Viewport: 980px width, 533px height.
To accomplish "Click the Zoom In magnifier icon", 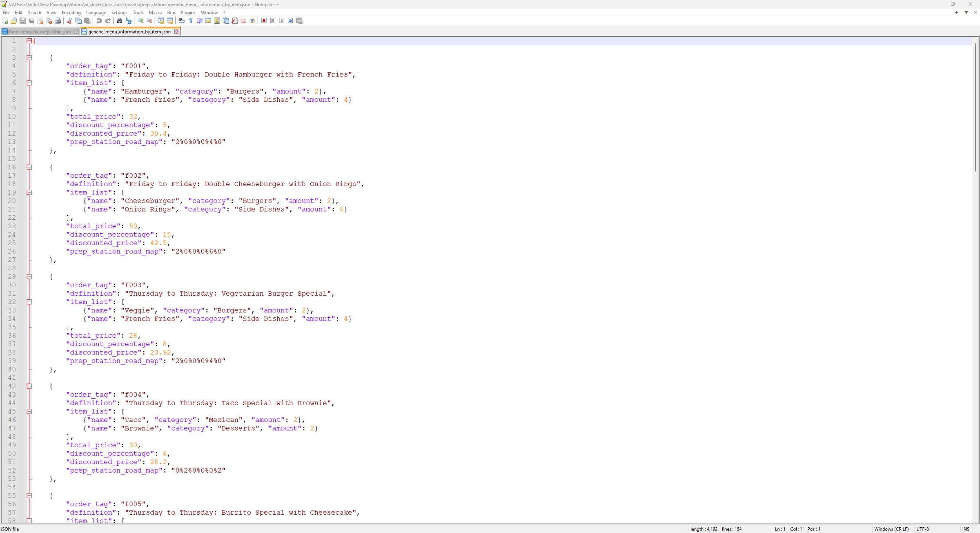I will point(140,21).
